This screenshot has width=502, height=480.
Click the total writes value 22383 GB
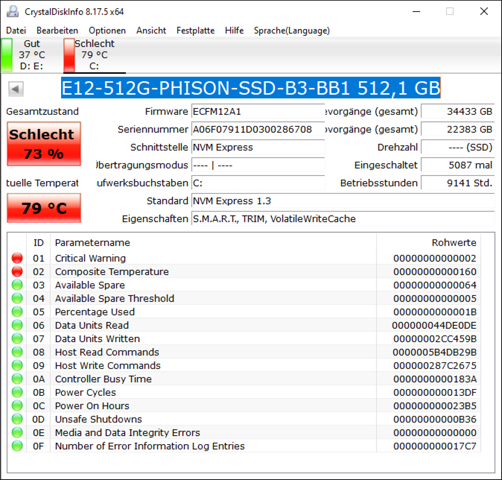tap(458, 129)
